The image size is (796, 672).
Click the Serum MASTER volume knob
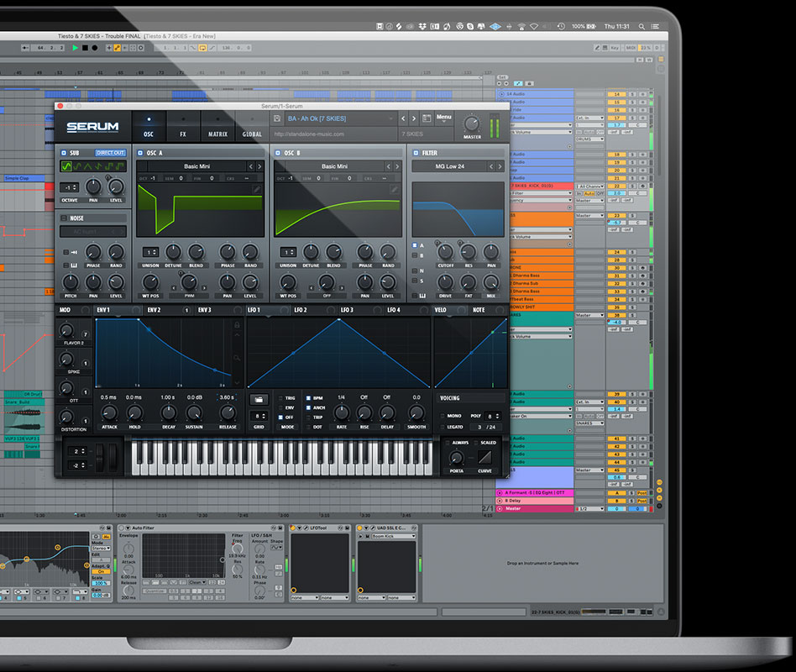tap(472, 123)
